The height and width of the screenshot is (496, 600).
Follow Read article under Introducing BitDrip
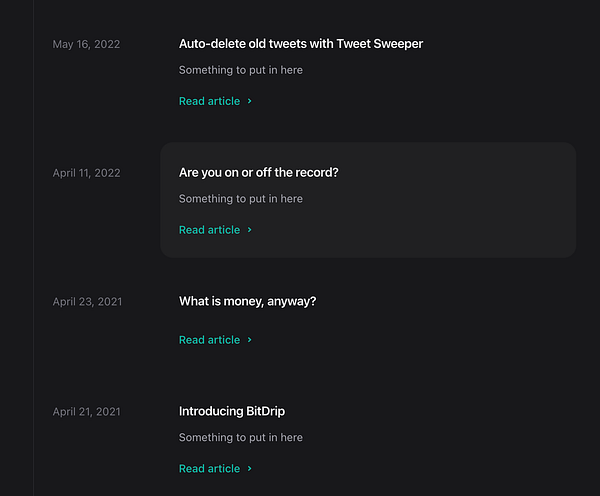coord(209,469)
